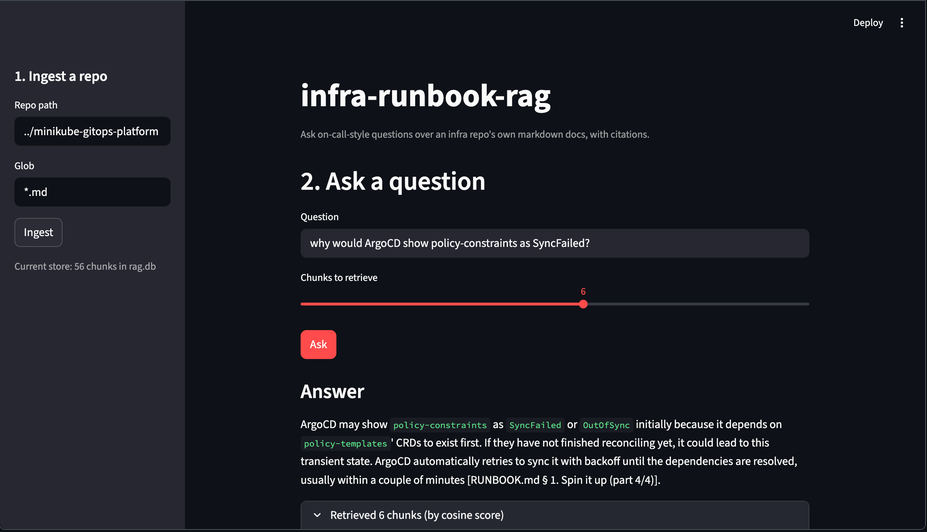Click the infra-runbook-rag title
The image size is (927, 532).
coord(426,96)
